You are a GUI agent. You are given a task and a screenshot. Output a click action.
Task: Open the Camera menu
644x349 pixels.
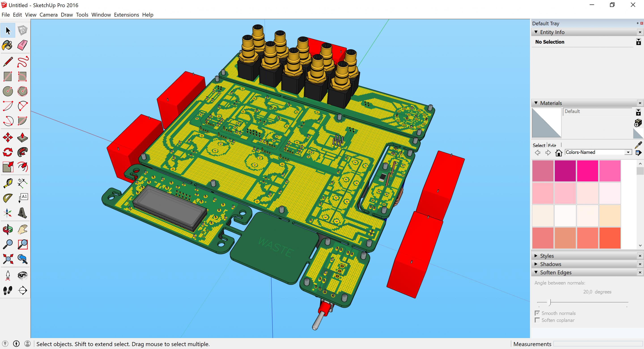pyautogui.click(x=49, y=15)
